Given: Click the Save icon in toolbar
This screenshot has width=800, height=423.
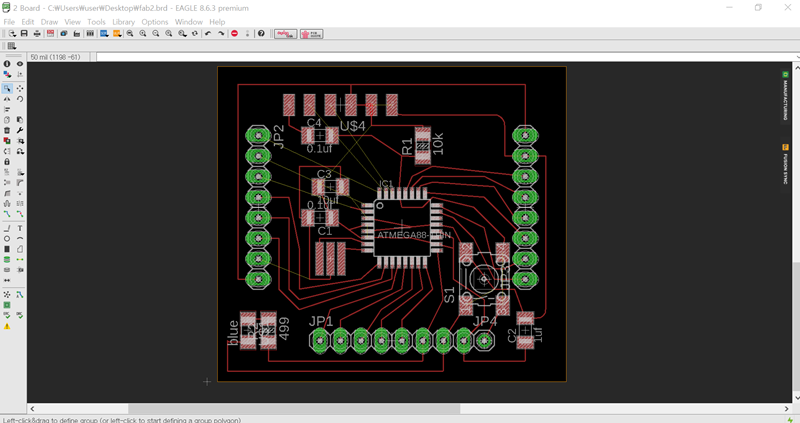Looking at the screenshot, I should point(24,34).
